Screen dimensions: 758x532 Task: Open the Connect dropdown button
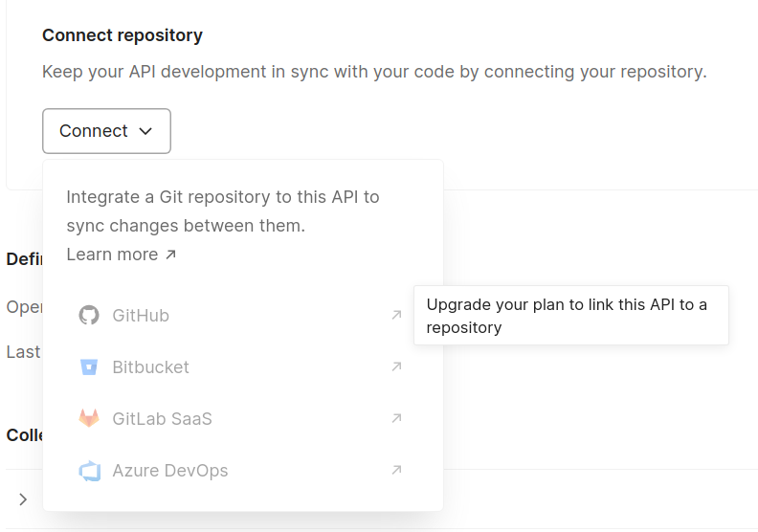(x=106, y=131)
